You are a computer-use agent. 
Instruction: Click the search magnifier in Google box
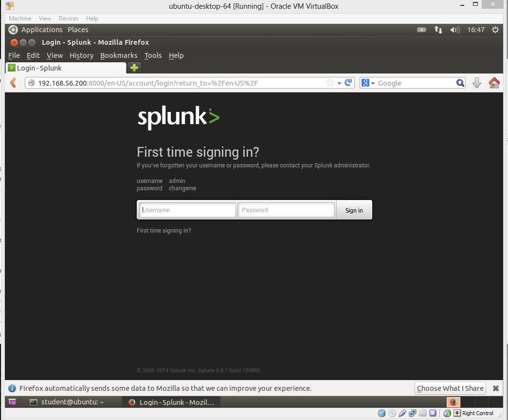[460, 83]
